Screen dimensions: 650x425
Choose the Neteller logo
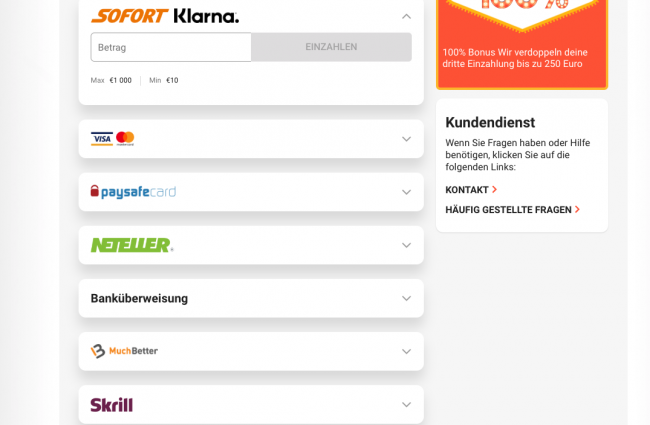click(x=132, y=245)
